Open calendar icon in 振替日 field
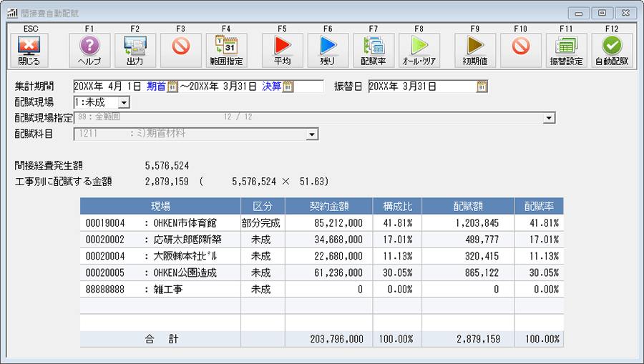 pos(482,87)
